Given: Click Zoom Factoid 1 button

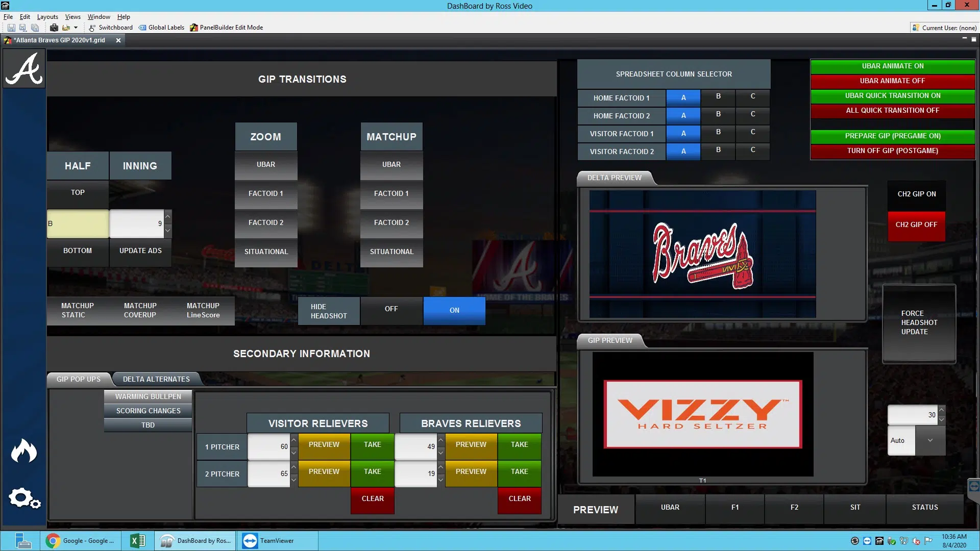Looking at the screenshot, I should (265, 194).
